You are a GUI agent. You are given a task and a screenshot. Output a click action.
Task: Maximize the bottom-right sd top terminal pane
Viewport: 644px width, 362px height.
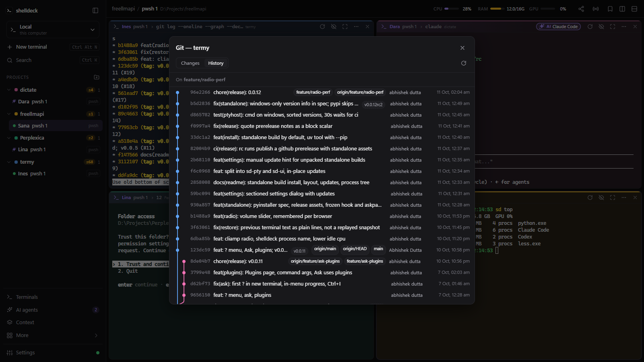[x=613, y=197]
